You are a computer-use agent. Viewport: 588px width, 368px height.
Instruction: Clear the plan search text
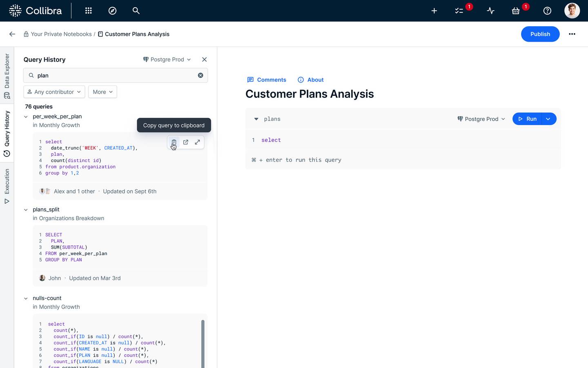pos(200,75)
